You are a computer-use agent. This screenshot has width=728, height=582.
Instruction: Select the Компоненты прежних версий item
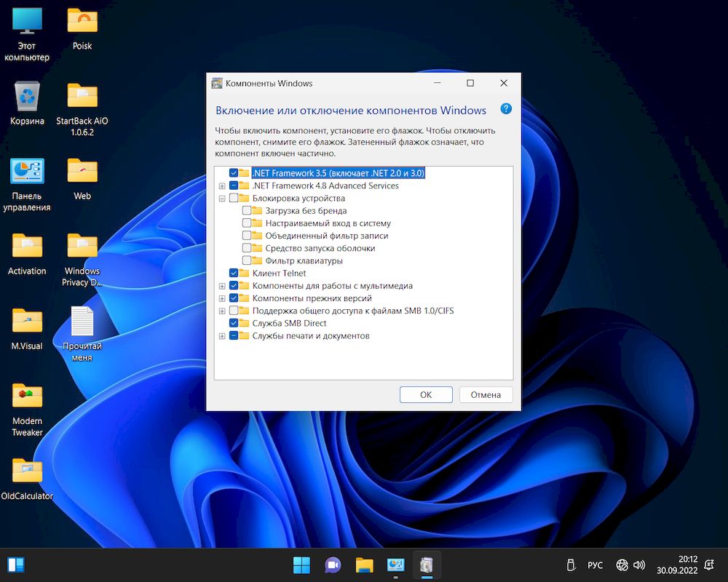[x=312, y=298]
